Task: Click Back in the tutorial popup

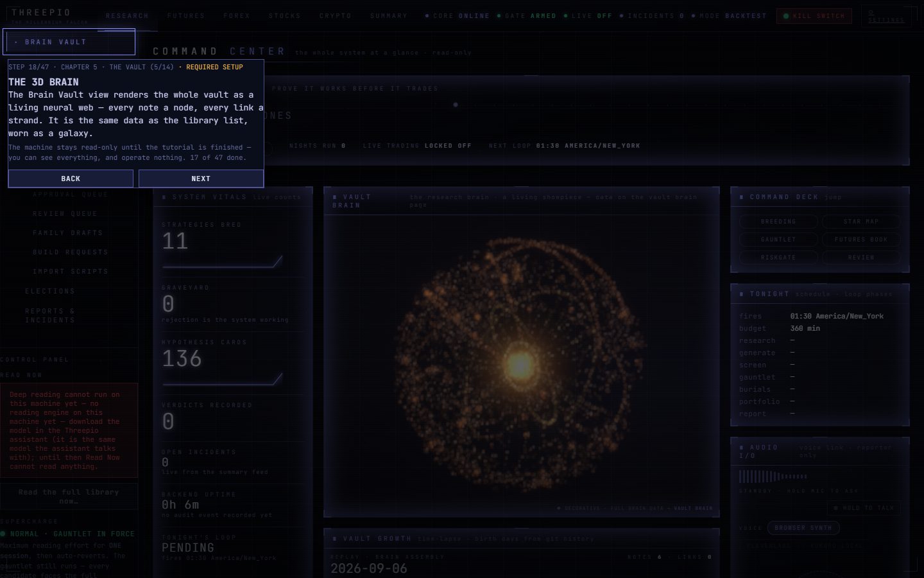Action: 71,179
